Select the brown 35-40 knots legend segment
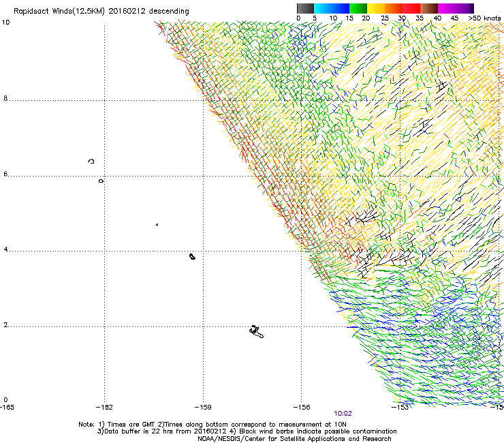 [x=429, y=8]
